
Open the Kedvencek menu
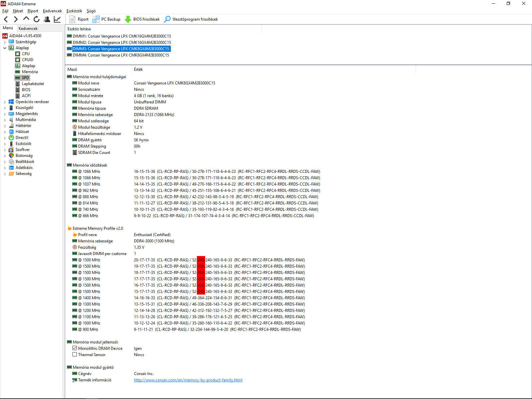point(52,11)
